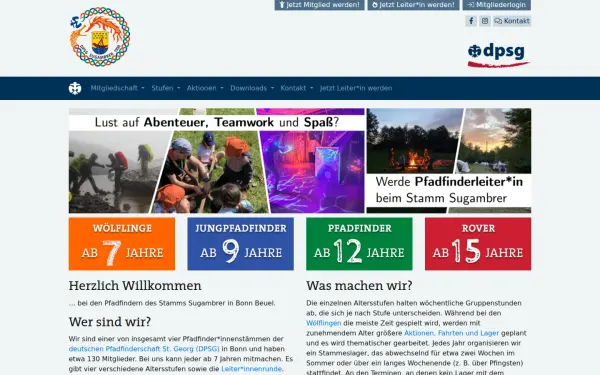The height and width of the screenshot is (375, 600).
Task: Expand the Downloads dropdown menu
Action: (252, 88)
